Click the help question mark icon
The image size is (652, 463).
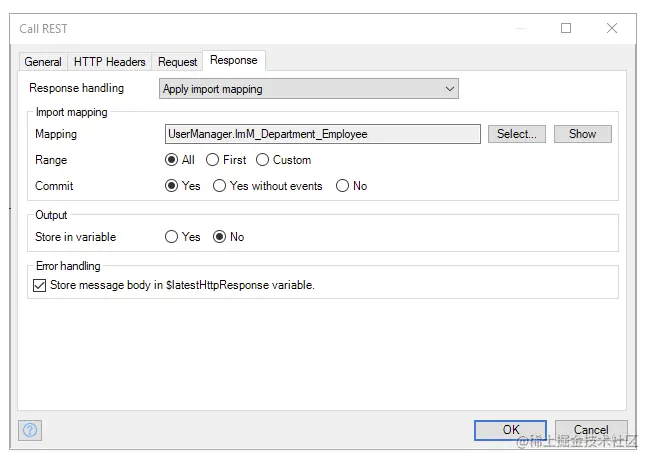(x=30, y=430)
